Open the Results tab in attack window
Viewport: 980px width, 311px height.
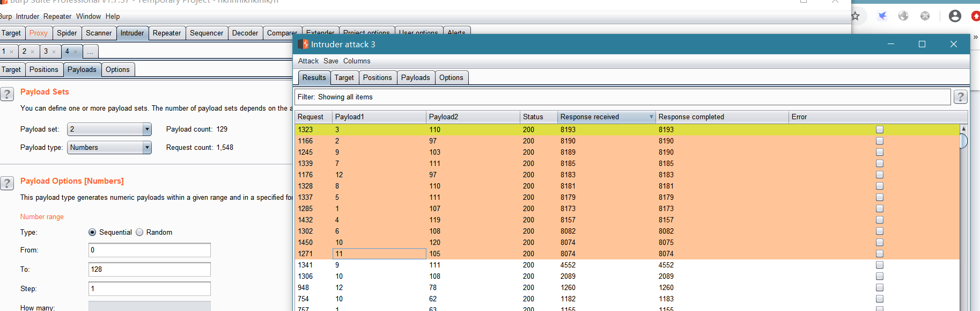[x=314, y=77]
